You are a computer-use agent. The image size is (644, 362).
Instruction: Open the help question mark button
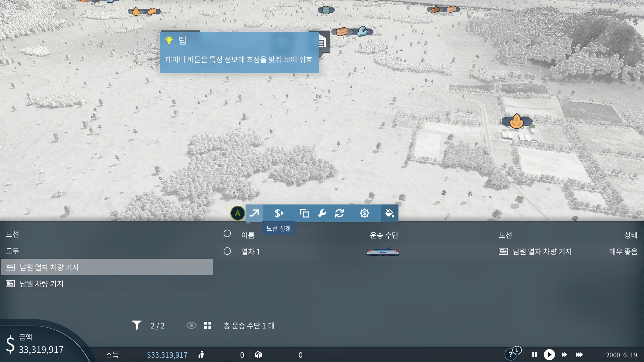[511, 355]
